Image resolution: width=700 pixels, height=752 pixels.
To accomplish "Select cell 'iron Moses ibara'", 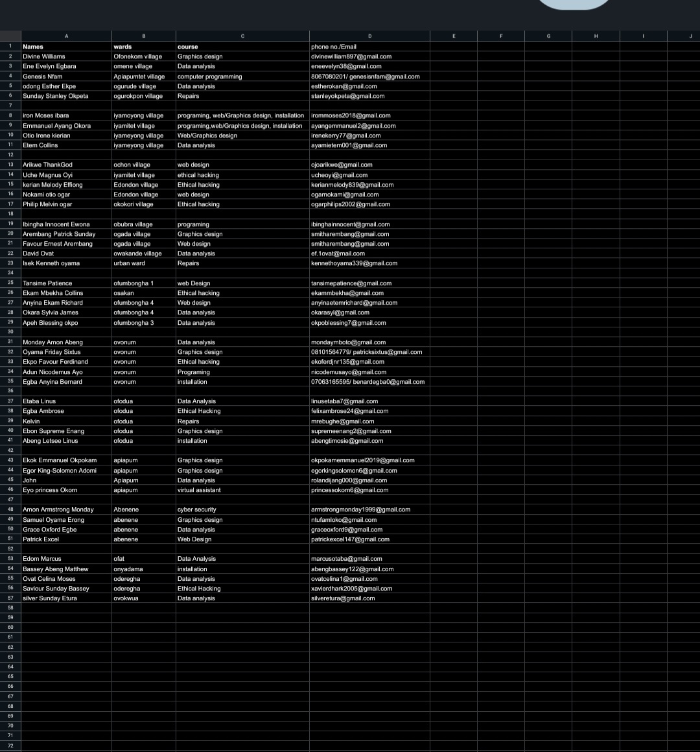I will point(66,115).
